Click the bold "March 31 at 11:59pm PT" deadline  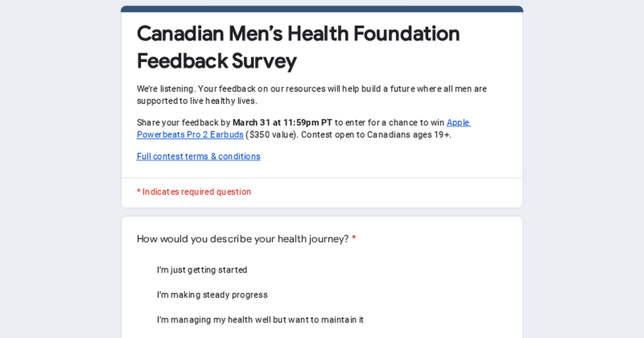[282, 122]
